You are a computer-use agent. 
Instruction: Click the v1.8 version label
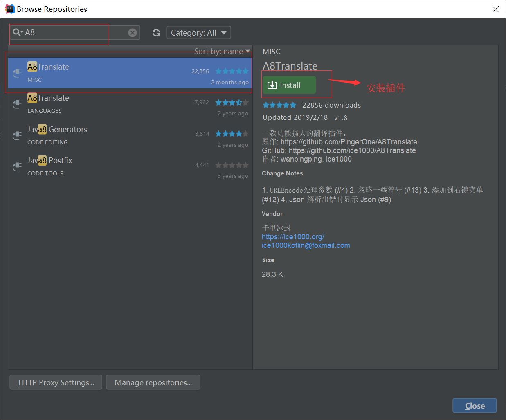[341, 118]
